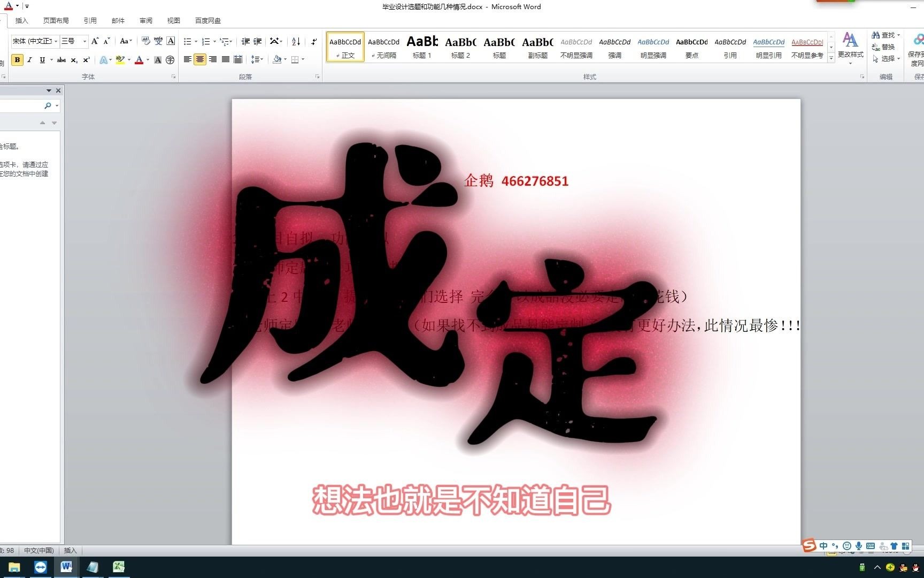This screenshot has height=578, width=924.
Task: Click the Clear Formatting eraser icon
Action: [146, 41]
